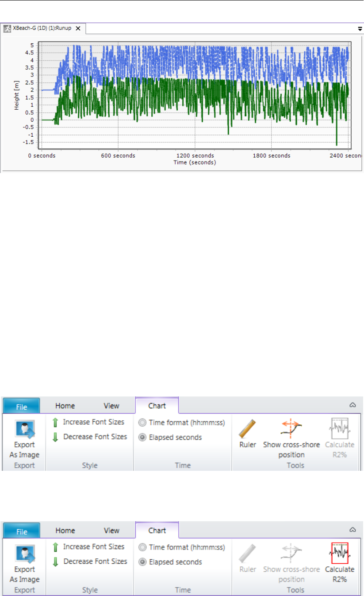364x596 pixels.
Task: Click the 1800 seconds axis tick label
Action: [272, 156]
